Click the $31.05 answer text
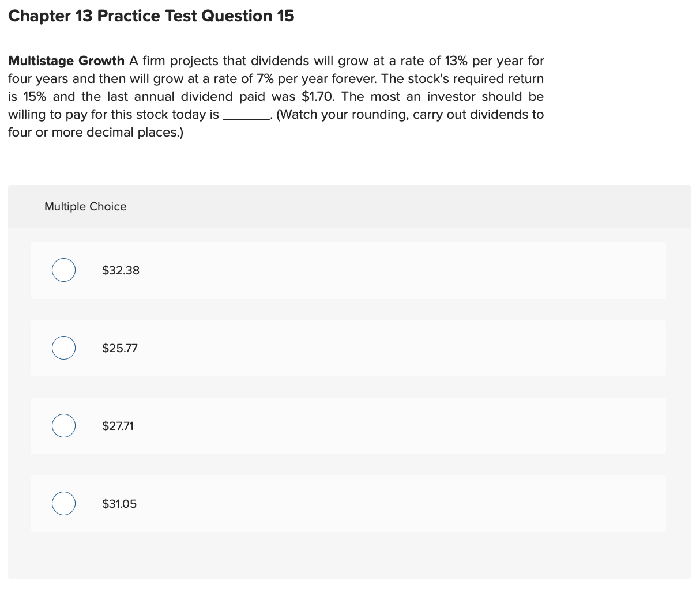 [119, 503]
